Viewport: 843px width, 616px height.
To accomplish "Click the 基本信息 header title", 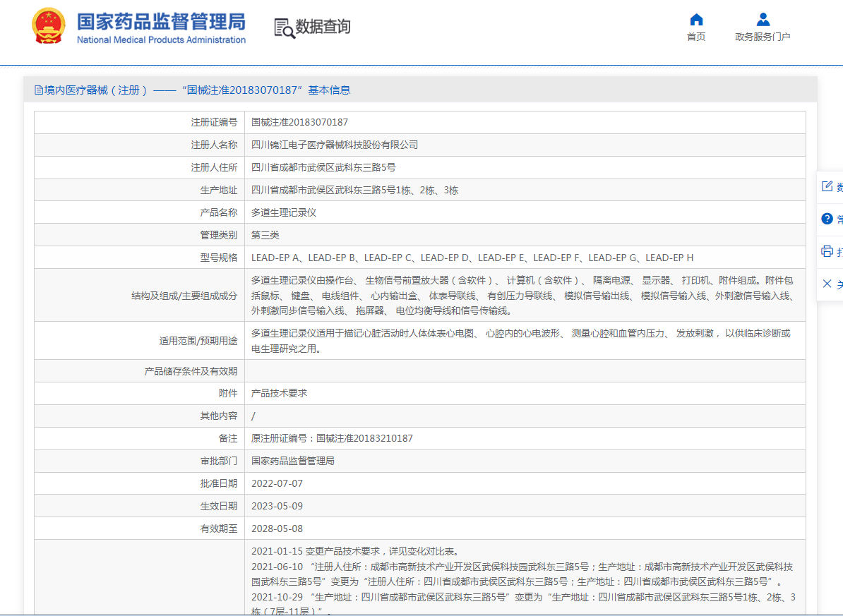I will [x=329, y=90].
